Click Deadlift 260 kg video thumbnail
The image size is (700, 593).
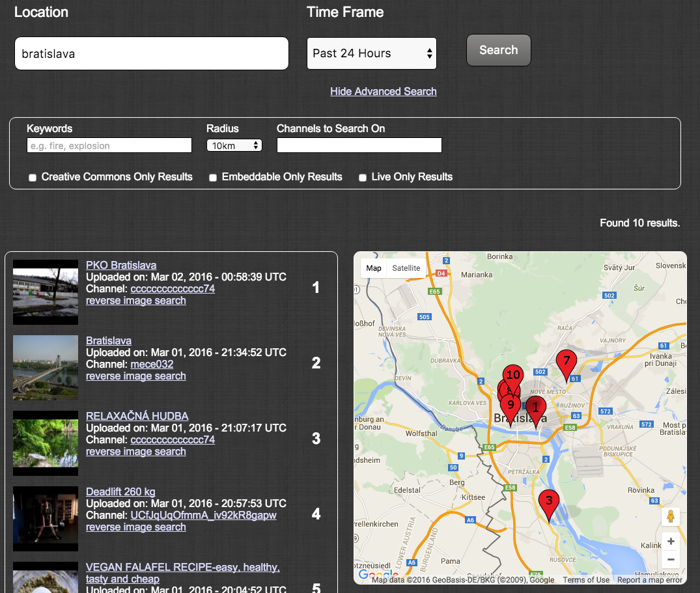[x=46, y=519]
